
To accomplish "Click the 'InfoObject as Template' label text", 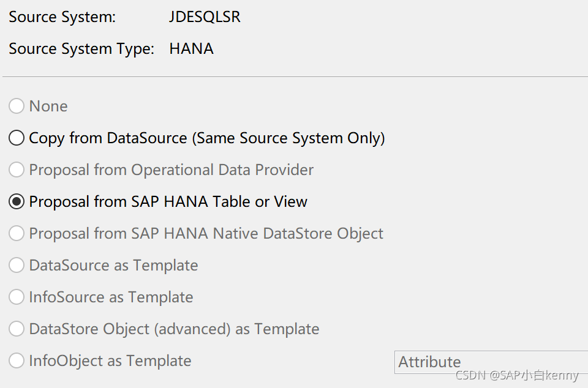I will [x=110, y=361].
